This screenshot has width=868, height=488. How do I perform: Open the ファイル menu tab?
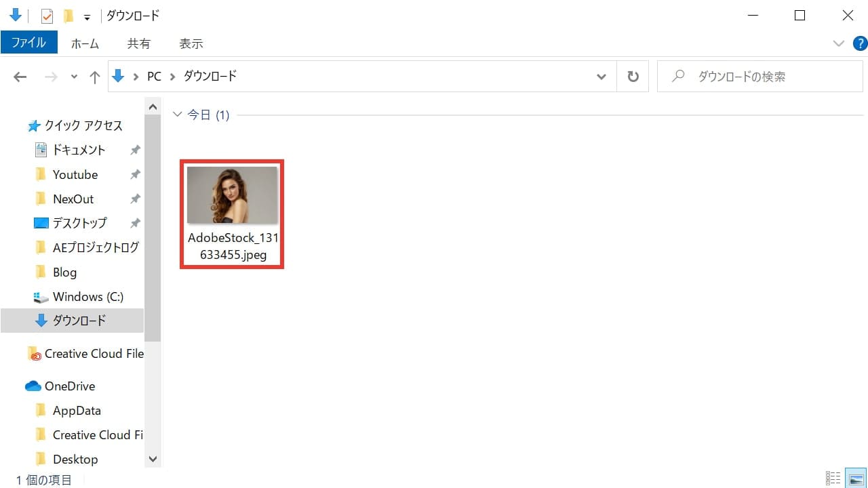28,43
